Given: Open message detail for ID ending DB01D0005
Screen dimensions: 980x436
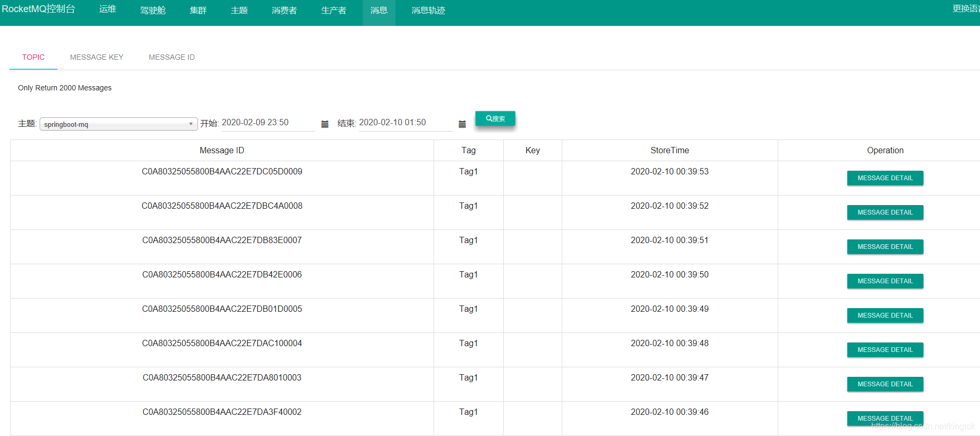Looking at the screenshot, I should coord(885,316).
